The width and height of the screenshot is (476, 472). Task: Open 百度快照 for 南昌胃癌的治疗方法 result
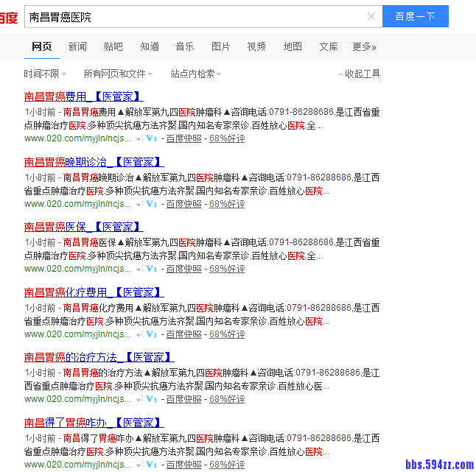(184, 399)
